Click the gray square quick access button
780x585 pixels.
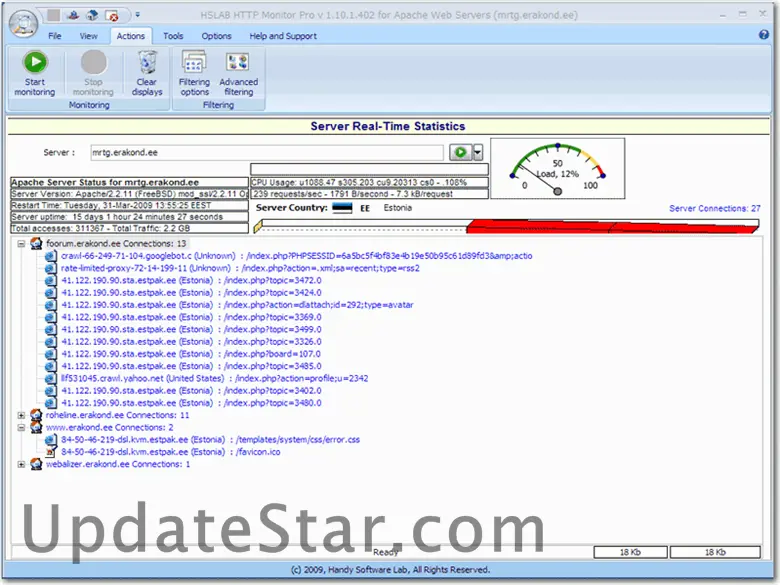point(53,15)
